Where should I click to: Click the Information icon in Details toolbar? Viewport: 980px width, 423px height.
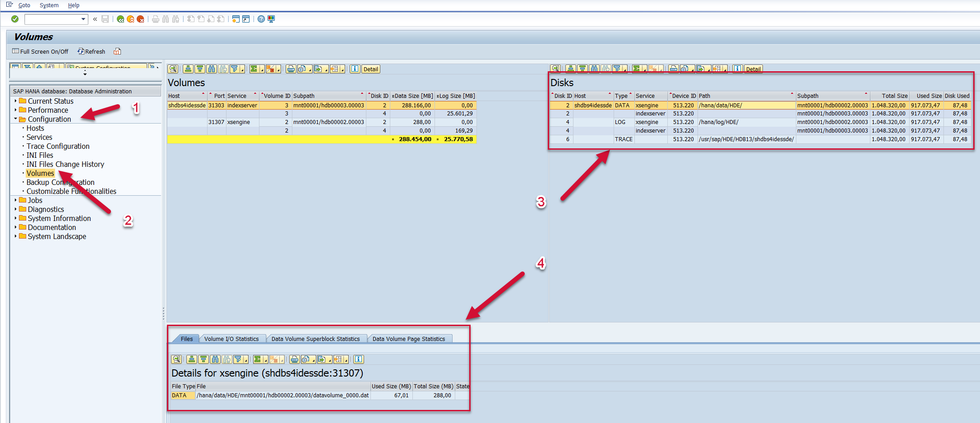click(359, 359)
